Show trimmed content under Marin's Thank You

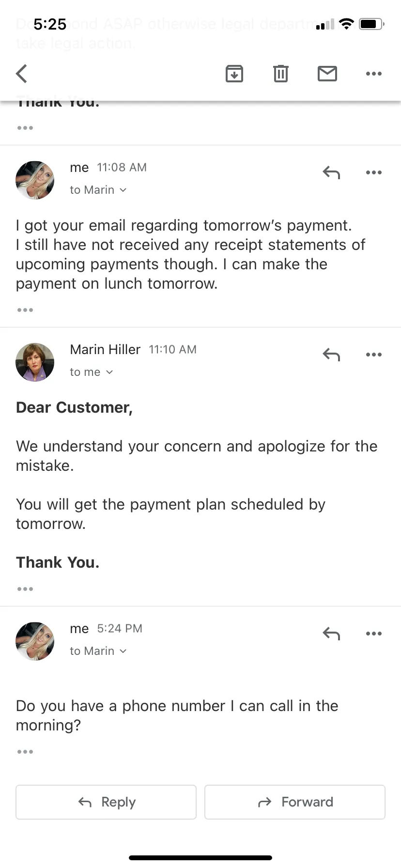pyautogui.click(x=25, y=589)
